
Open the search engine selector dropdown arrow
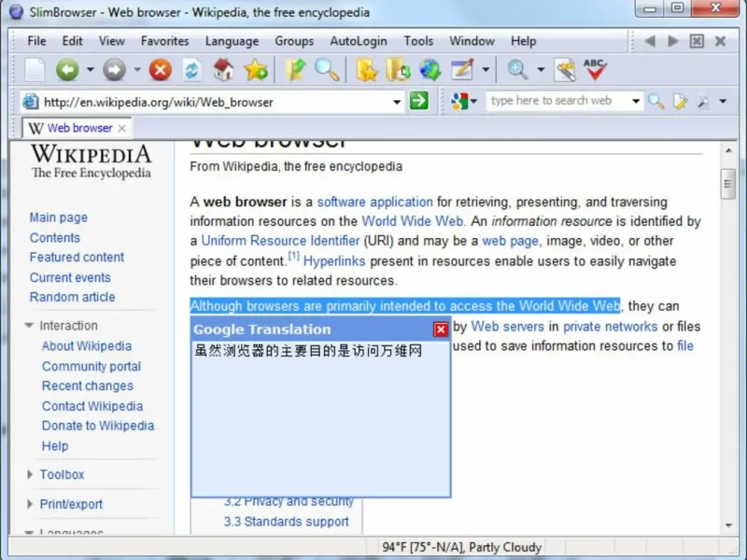(x=474, y=102)
